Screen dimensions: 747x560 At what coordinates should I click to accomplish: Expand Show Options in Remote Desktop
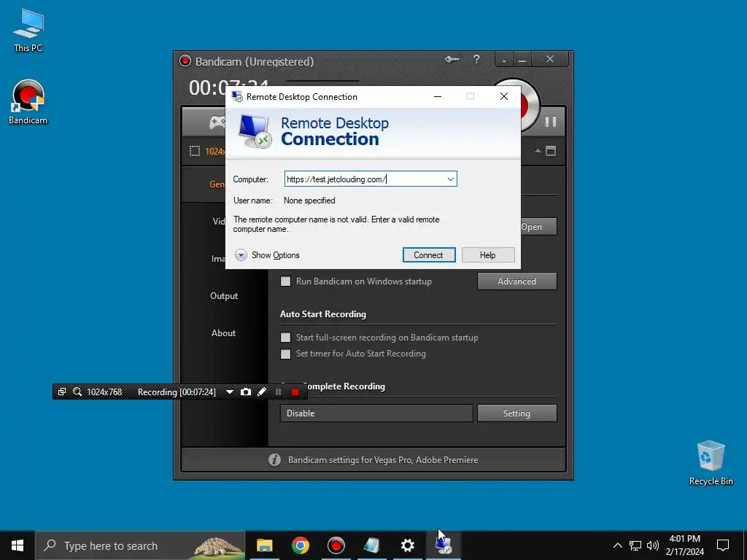(267, 255)
